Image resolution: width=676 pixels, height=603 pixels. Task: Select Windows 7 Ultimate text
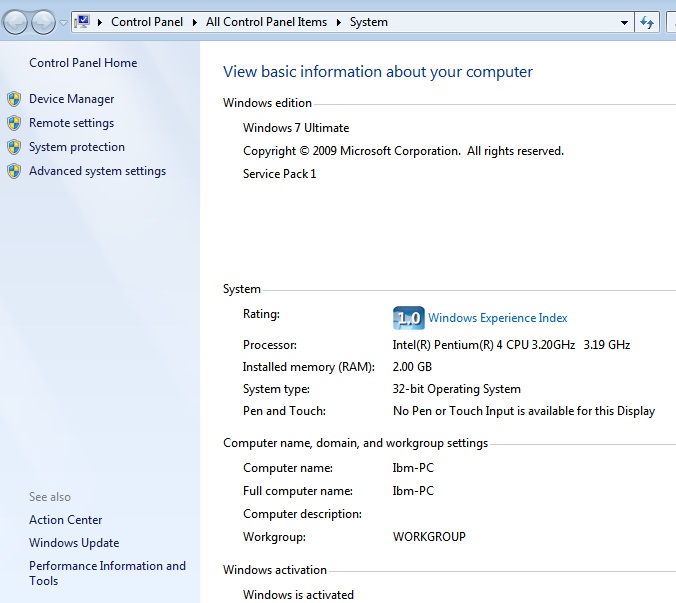296,128
